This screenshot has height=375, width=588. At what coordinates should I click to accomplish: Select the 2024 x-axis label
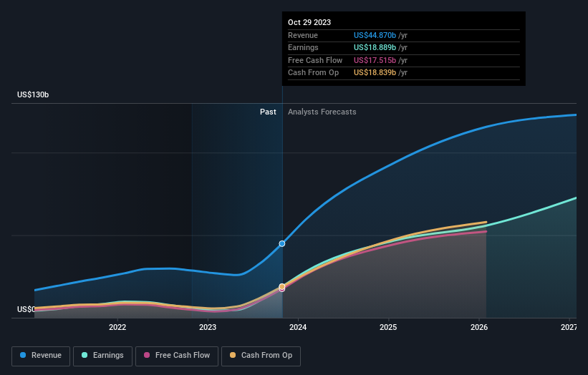tap(298, 327)
